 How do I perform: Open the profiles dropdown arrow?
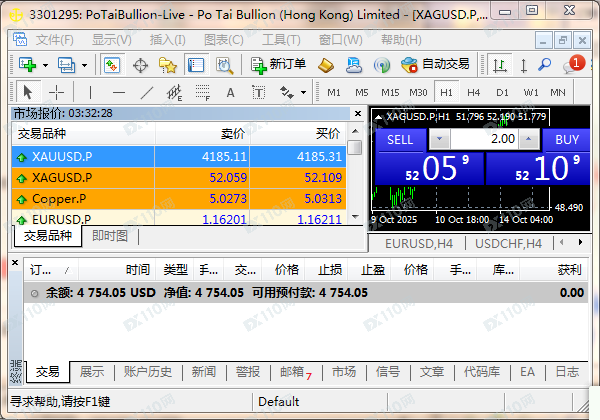click(x=84, y=64)
